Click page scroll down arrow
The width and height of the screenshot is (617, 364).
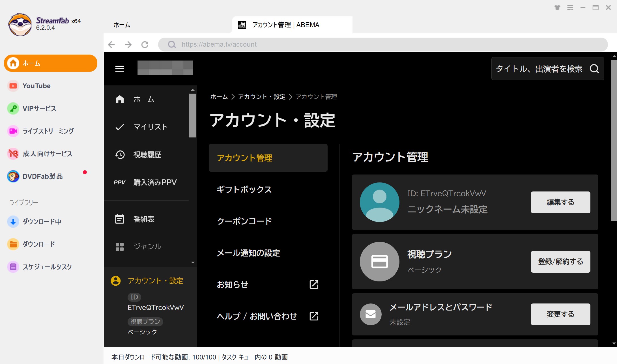[614, 344]
